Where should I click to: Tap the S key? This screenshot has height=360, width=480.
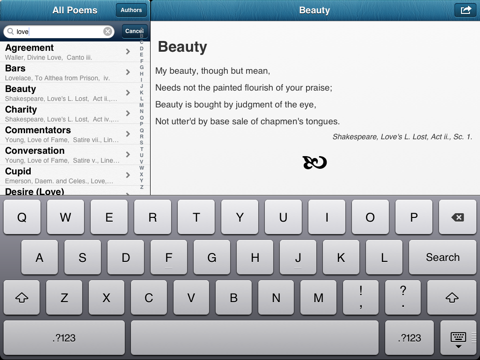(82, 257)
